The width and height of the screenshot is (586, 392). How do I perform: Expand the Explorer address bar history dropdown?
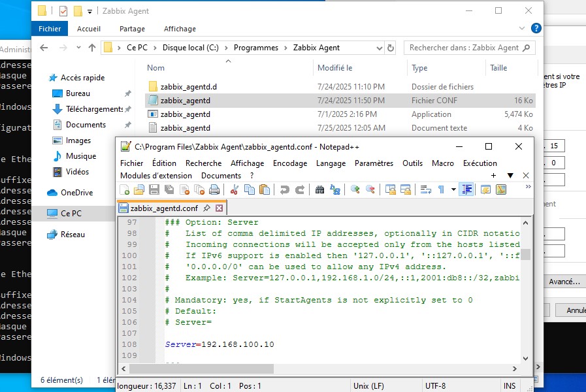(379, 48)
